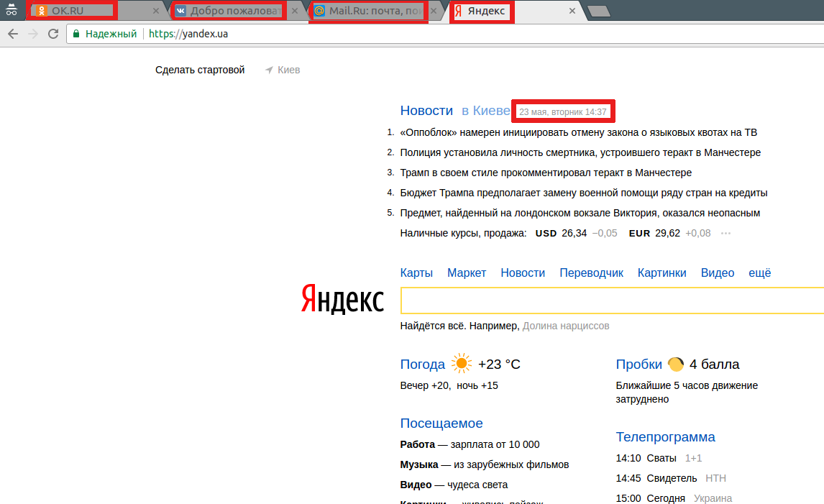Click the yellow traffic level icon
The height and width of the screenshot is (504, 824).
pos(676,364)
